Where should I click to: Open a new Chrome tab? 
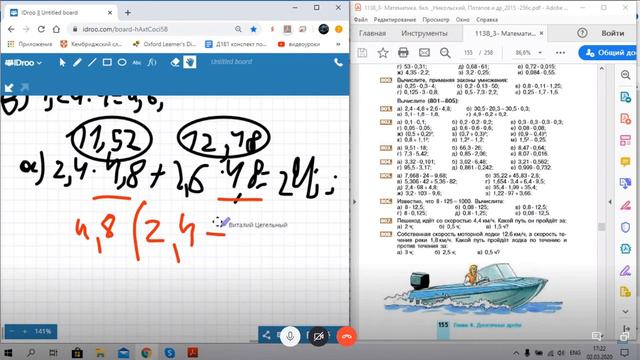pyautogui.click(x=127, y=13)
